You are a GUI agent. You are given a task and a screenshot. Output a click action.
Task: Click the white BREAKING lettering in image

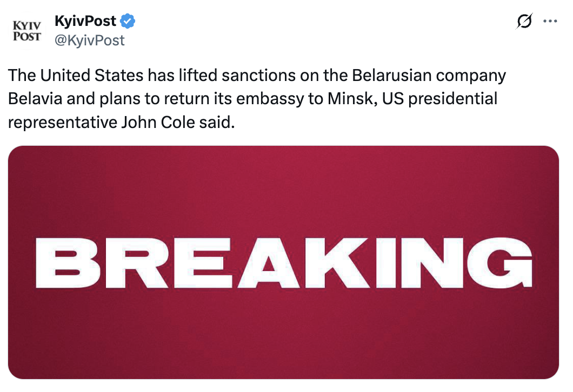[x=284, y=263]
